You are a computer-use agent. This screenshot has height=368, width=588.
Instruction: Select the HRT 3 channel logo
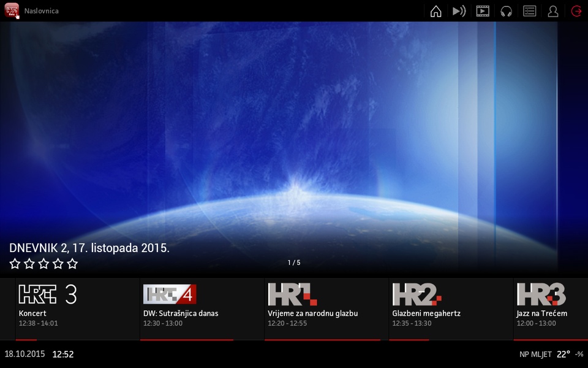click(48, 294)
